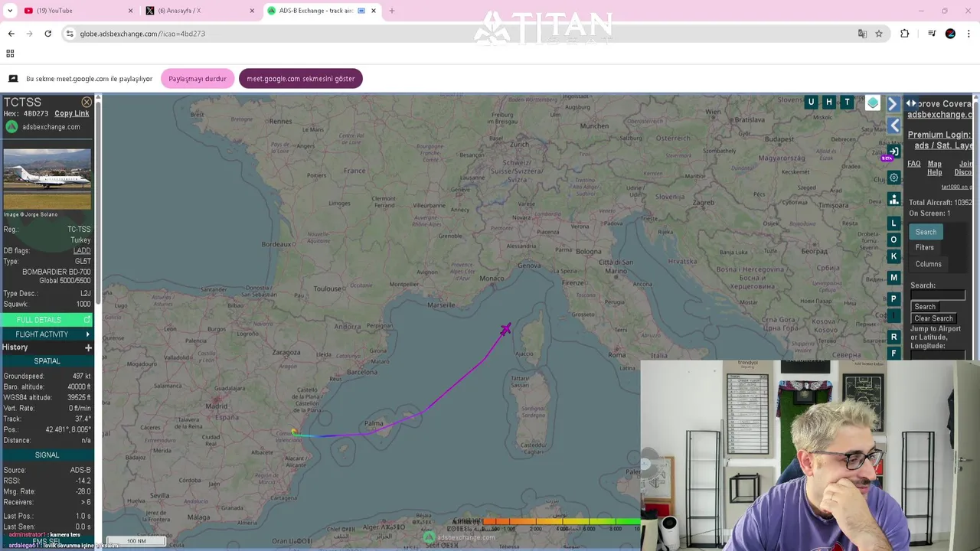
Task: Click the Clear Search button
Action: point(933,318)
